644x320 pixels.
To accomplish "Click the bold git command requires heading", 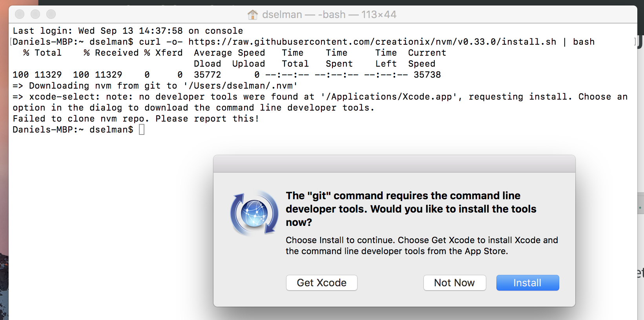I will point(411,209).
